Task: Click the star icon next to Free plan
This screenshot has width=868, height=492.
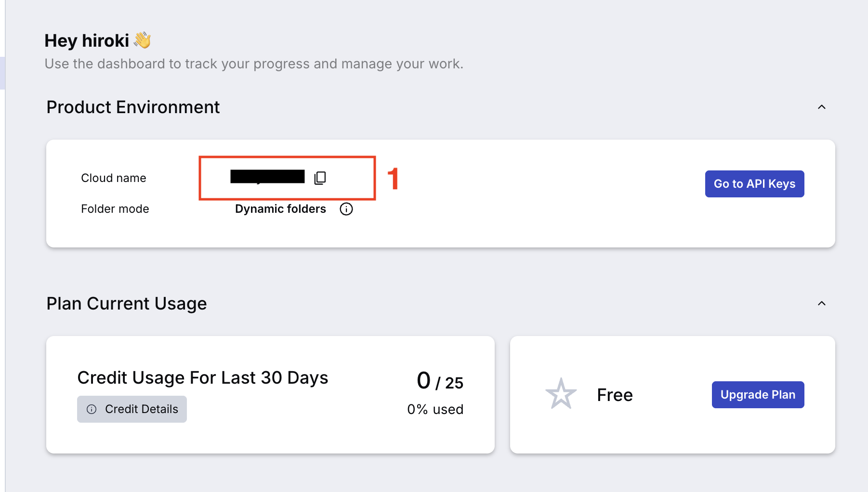Action: click(561, 394)
